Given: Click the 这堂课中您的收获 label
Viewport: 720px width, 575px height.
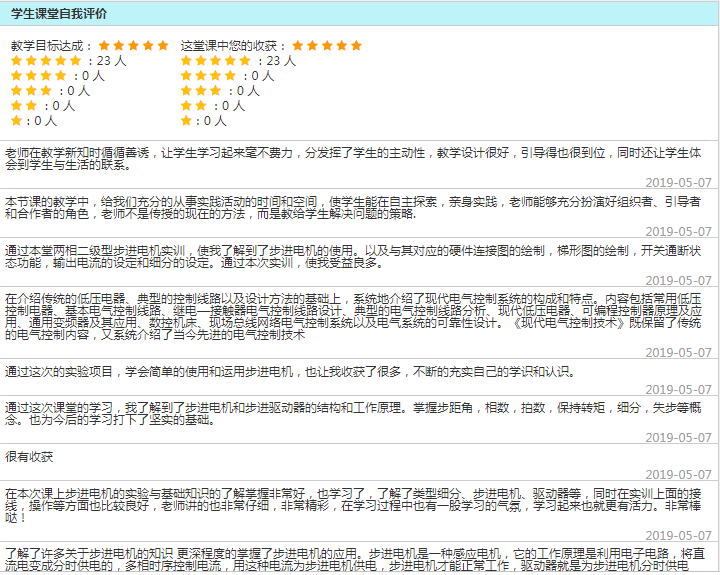Looking at the screenshot, I should (x=233, y=46).
